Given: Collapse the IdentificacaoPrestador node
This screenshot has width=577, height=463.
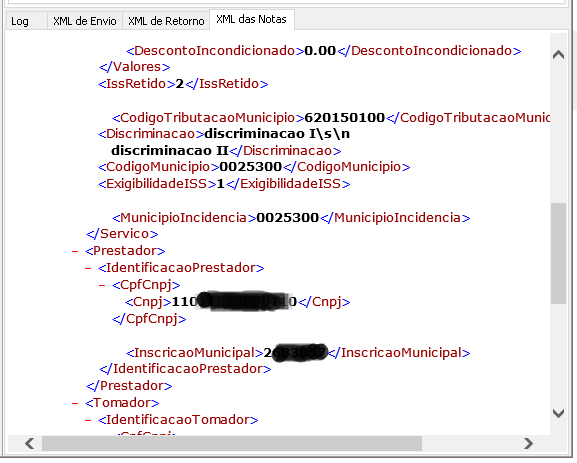Looking at the screenshot, I should click(x=88, y=268).
